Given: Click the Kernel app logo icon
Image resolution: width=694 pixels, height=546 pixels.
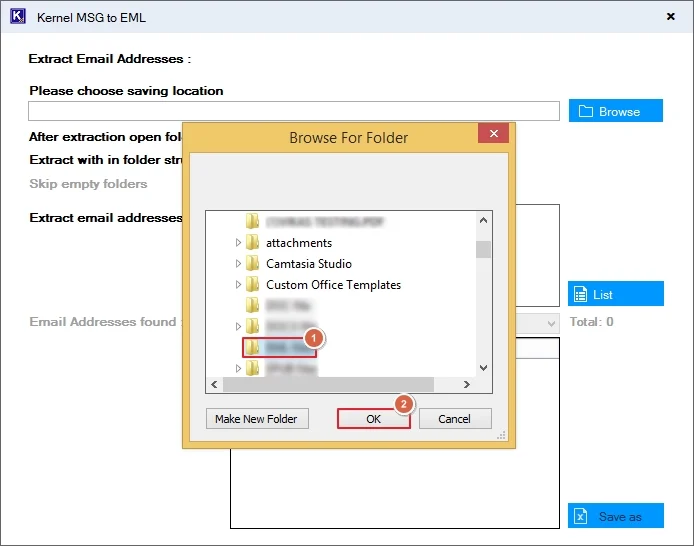Looking at the screenshot, I should tap(18, 17).
